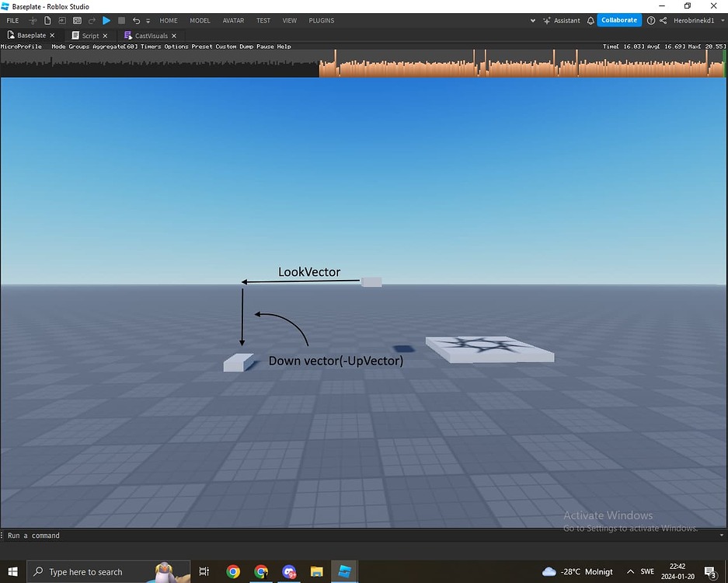Click the New file icon in toolbar
728x583 pixels.
(47, 20)
